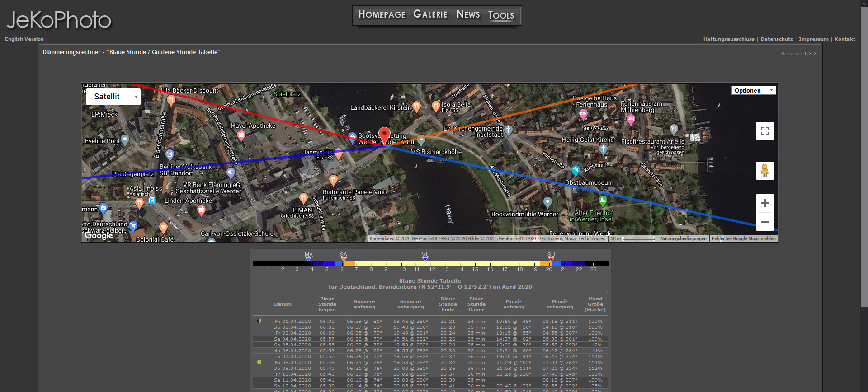Click the Obstbaummuseum museum pin
Screen dimensions: 868x392
pyautogui.click(x=576, y=171)
